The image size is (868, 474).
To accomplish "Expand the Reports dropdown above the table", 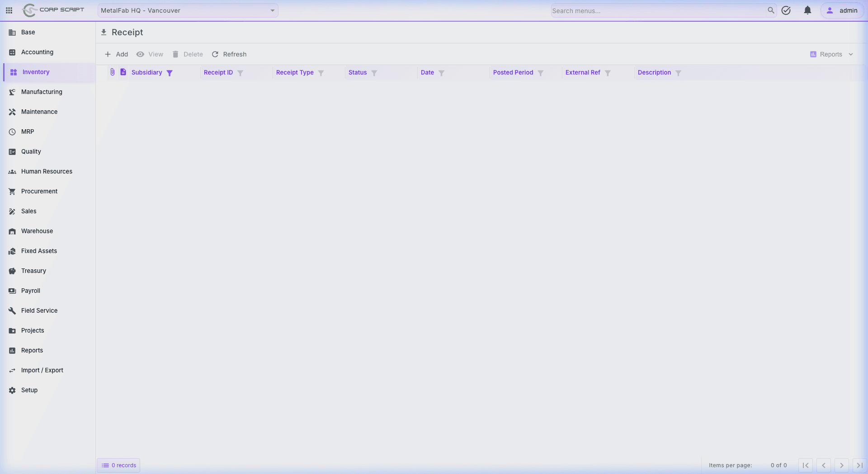I will [x=831, y=54].
